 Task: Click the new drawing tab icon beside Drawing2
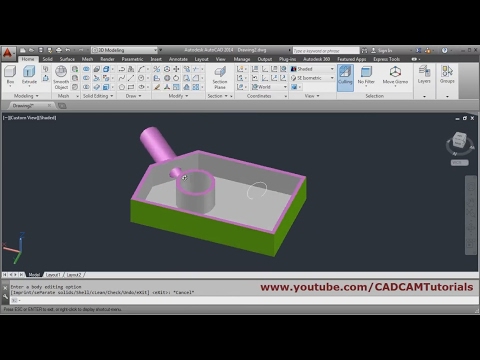62,106
